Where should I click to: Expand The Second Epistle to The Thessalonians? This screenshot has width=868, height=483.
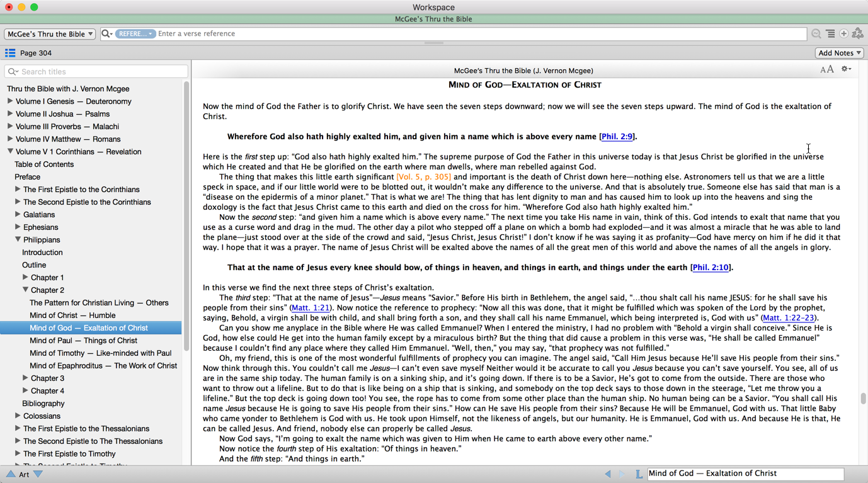18,441
